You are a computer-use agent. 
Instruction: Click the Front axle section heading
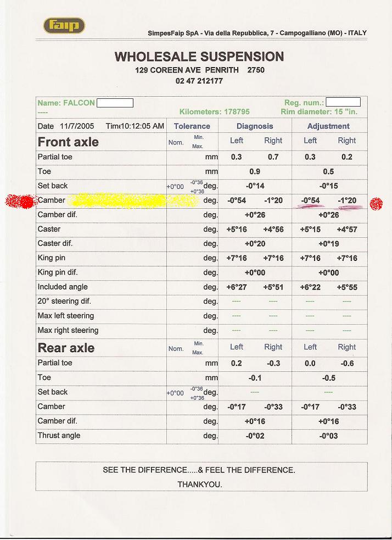[x=68, y=142]
